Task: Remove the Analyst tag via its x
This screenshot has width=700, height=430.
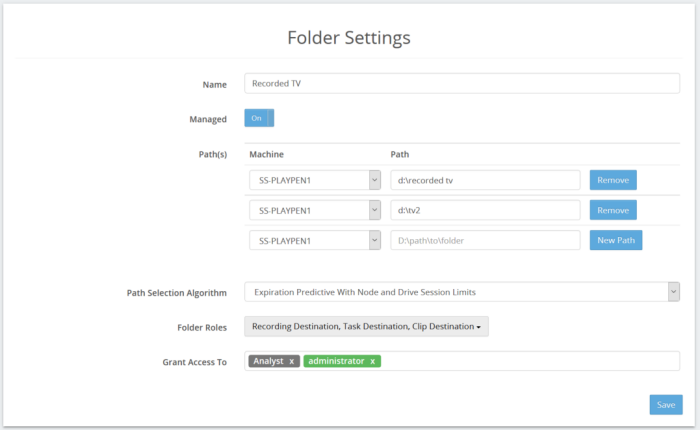Action: point(292,361)
